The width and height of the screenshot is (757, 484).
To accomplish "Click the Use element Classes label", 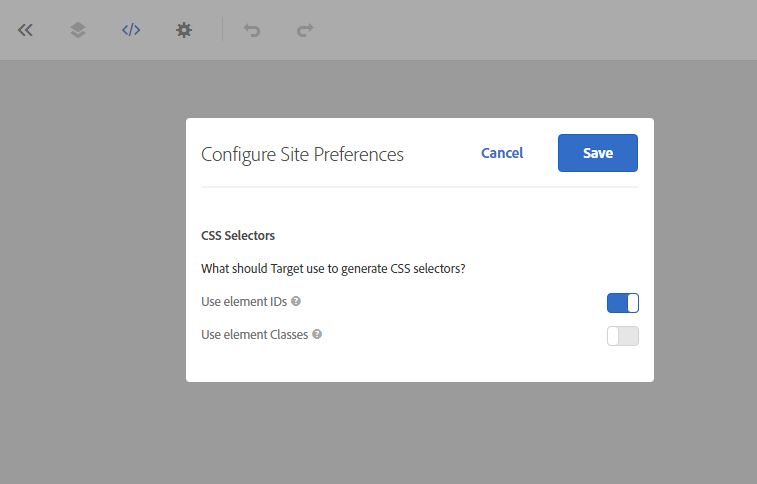I will 254,335.
